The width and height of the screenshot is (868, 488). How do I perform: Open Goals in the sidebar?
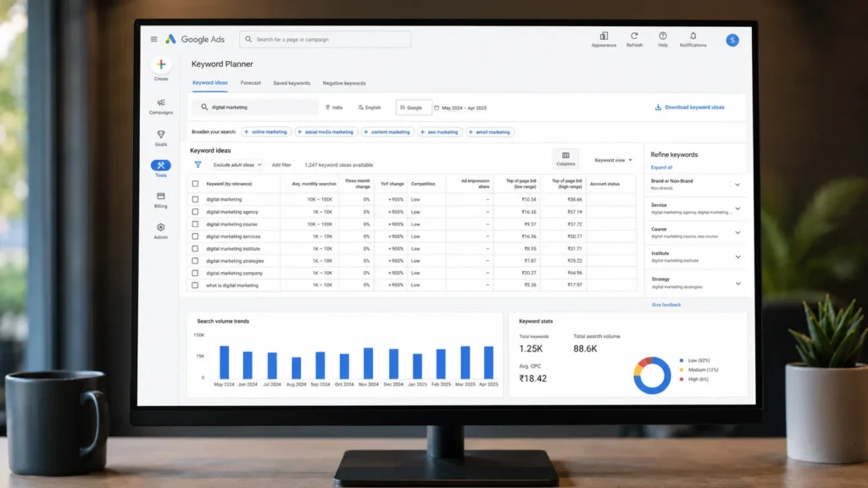(161, 138)
